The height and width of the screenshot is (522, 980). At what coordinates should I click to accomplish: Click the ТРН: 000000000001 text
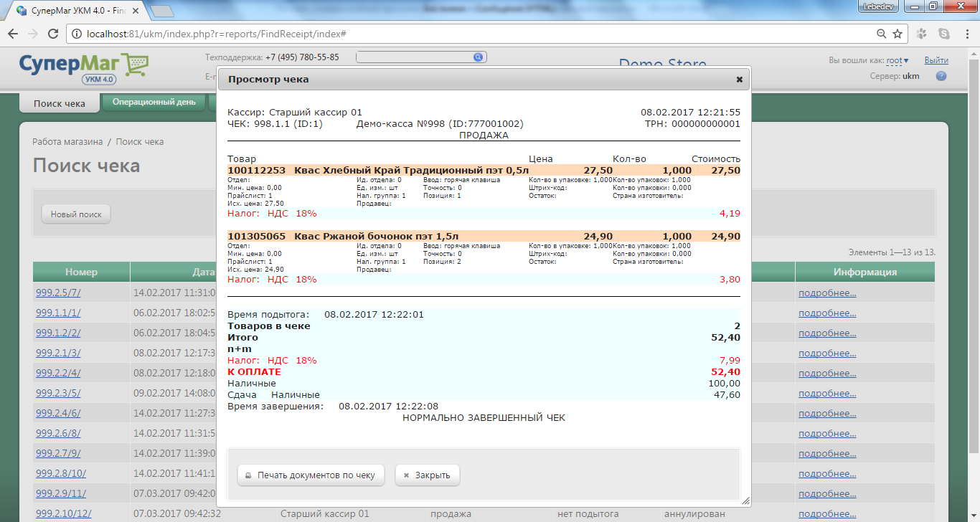point(692,124)
